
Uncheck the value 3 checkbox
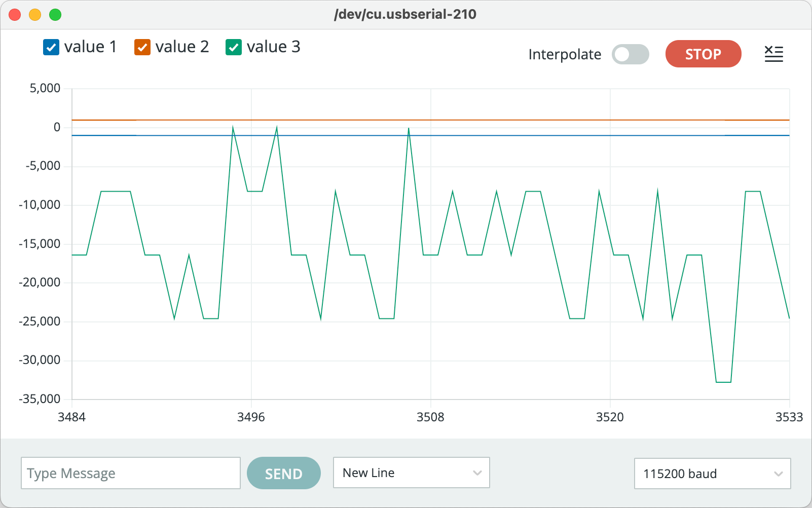click(234, 47)
